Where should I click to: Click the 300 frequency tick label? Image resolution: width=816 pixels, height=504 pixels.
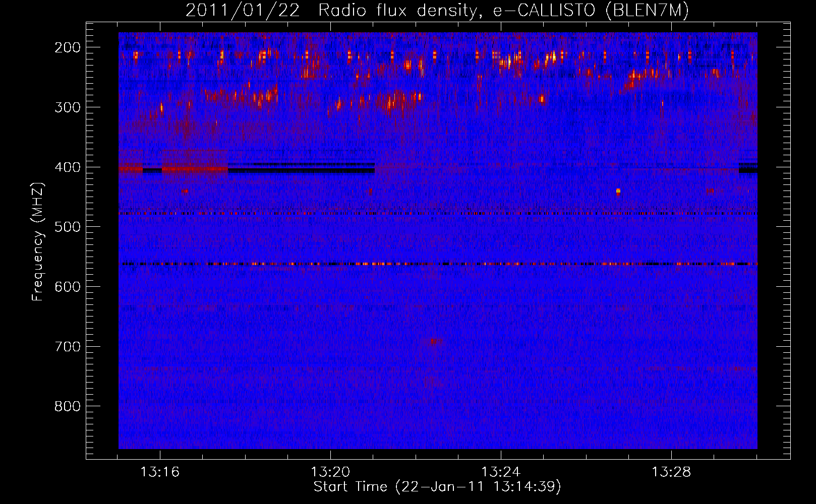click(68, 107)
